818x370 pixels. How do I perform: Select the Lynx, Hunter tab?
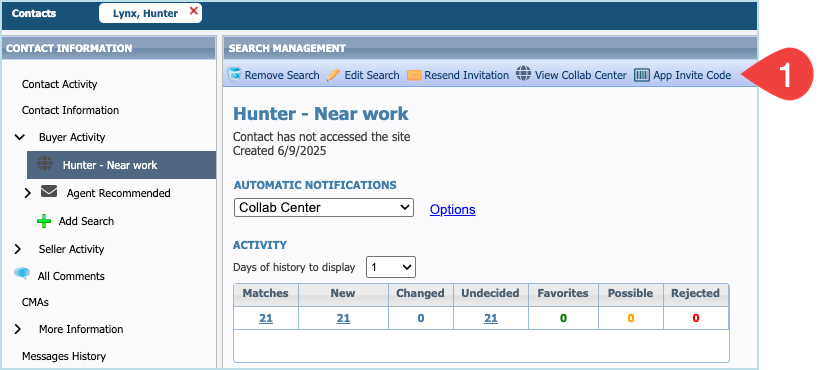pos(145,14)
